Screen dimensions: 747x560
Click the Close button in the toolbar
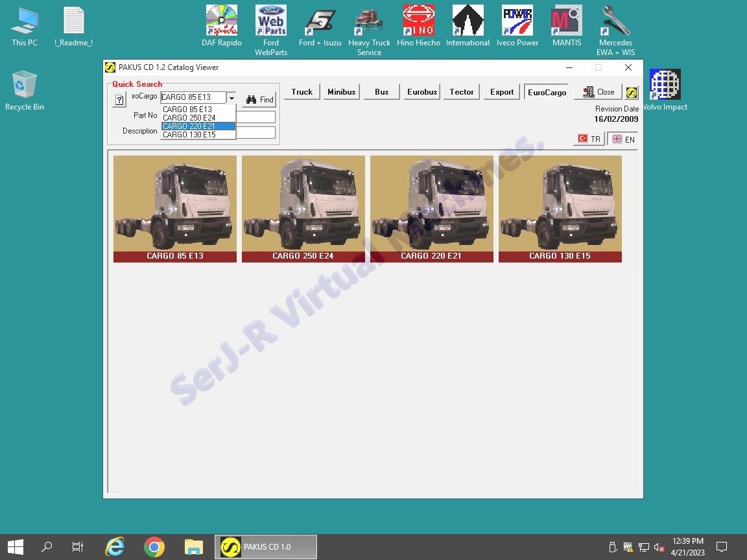pyautogui.click(x=599, y=92)
